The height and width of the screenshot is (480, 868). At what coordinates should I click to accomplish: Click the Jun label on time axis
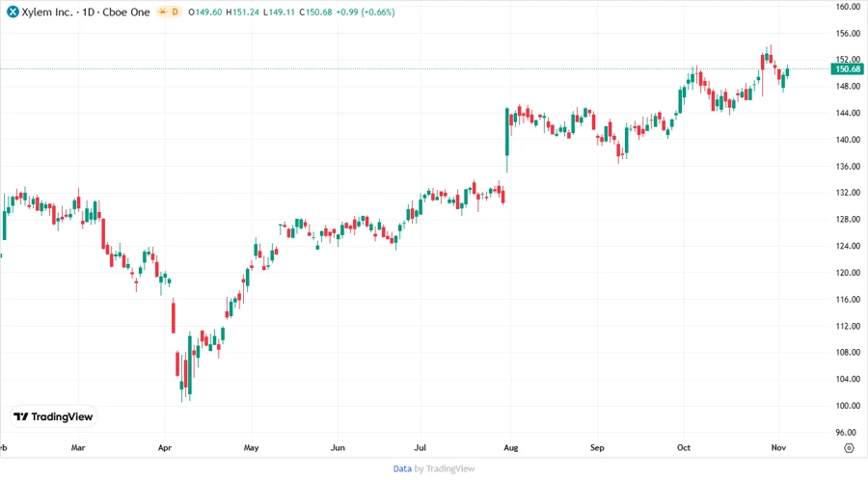point(338,447)
